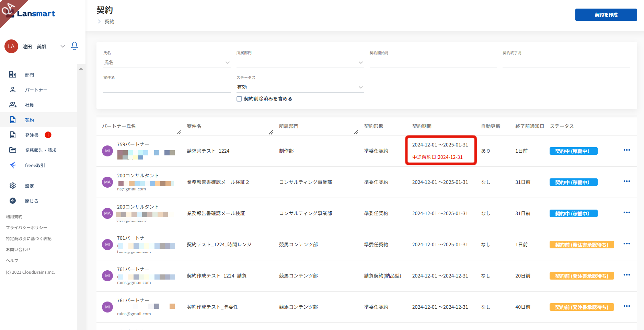Open the プライバシーポリシー link
Viewport: 644px width, 330px height.
[x=26, y=227]
